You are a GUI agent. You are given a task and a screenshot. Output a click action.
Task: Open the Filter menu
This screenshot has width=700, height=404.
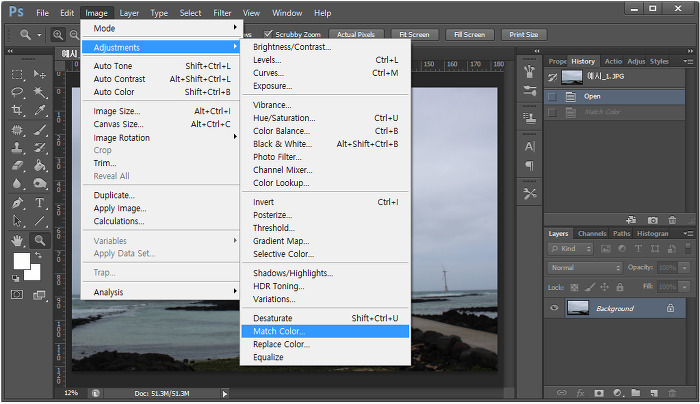(222, 13)
